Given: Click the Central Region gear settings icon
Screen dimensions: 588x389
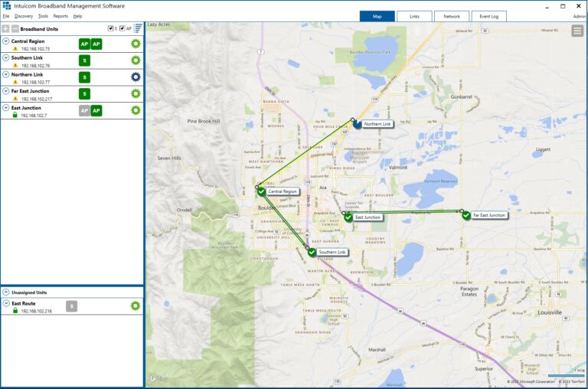Looking at the screenshot, I should click(136, 44).
